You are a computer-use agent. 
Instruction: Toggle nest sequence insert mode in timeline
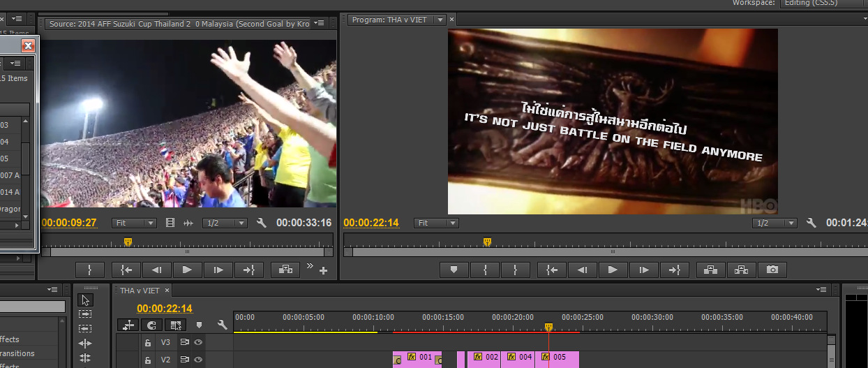pos(128,325)
